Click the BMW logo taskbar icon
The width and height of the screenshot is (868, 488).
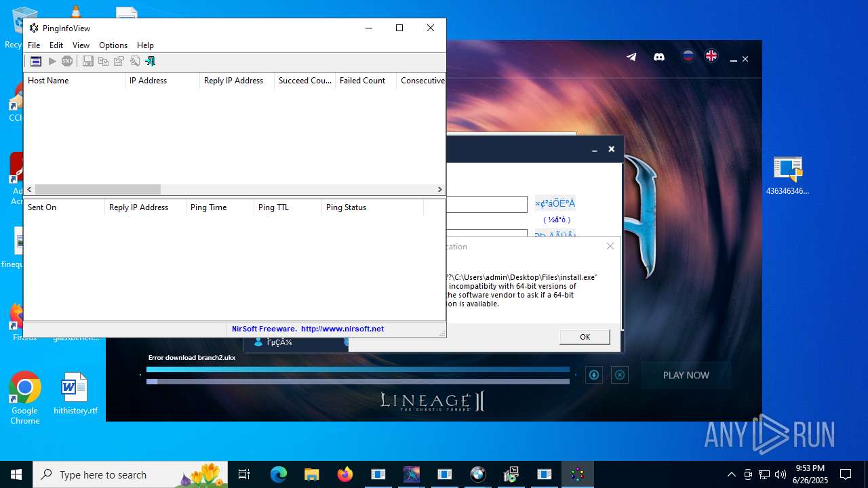coord(478,474)
